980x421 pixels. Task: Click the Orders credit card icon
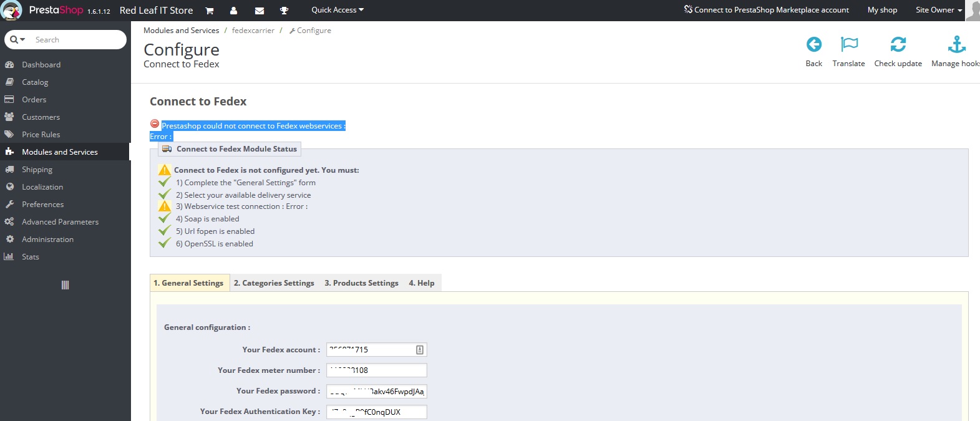(9, 99)
